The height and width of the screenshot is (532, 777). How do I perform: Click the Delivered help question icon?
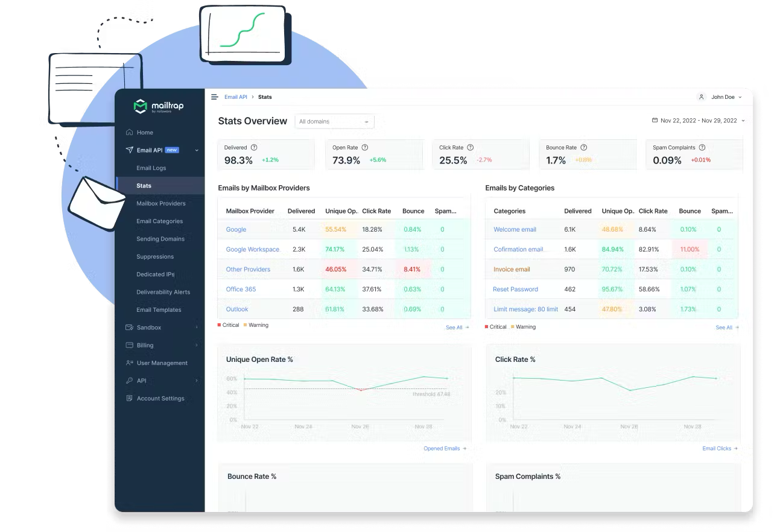pyautogui.click(x=254, y=147)
